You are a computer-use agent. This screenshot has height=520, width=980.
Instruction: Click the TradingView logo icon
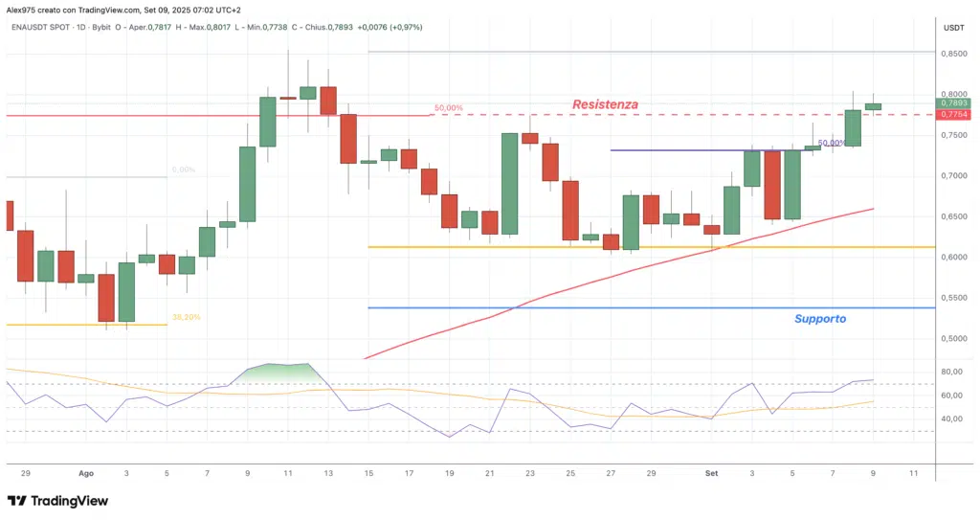pyautogui.click(x=17, y=501)
